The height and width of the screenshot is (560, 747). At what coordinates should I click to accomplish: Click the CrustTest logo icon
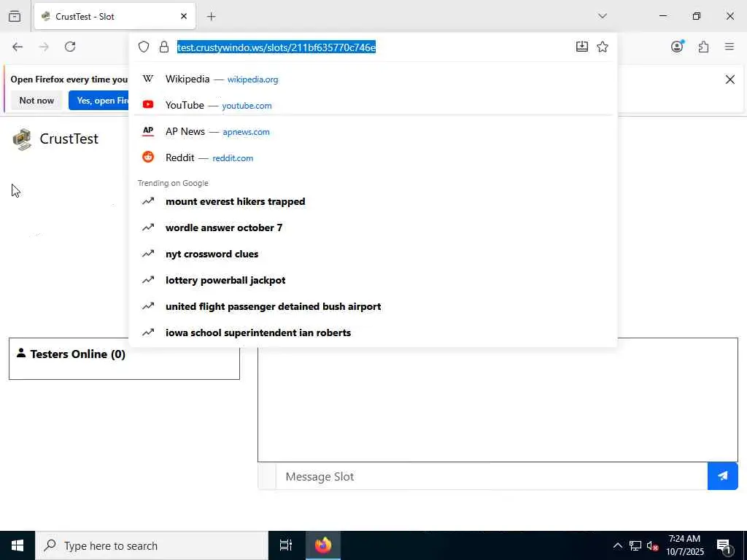pyautogui.click(x=22, y=139)
